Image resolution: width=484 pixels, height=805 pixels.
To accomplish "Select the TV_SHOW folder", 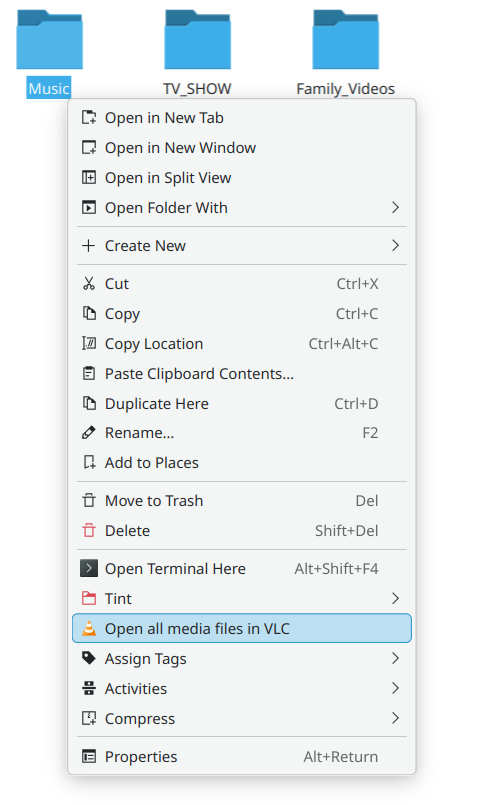I will coord(198,52).
